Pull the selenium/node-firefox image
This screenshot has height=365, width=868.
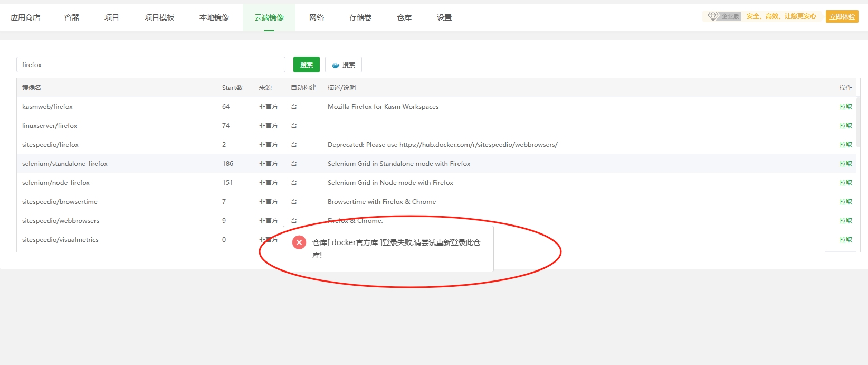(846, 183)
